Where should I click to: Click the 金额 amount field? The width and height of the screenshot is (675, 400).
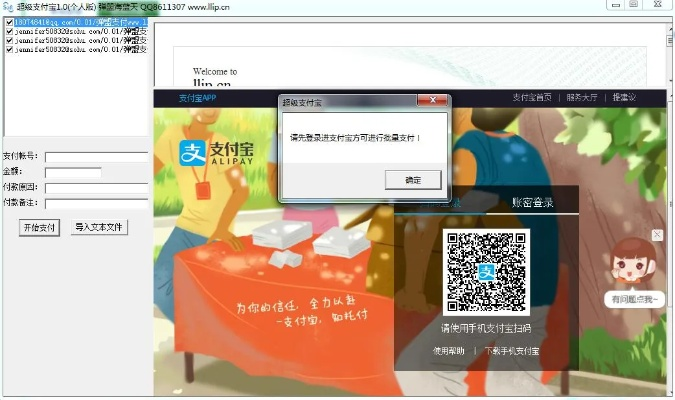pyautogui.click(x=73, y=173)
